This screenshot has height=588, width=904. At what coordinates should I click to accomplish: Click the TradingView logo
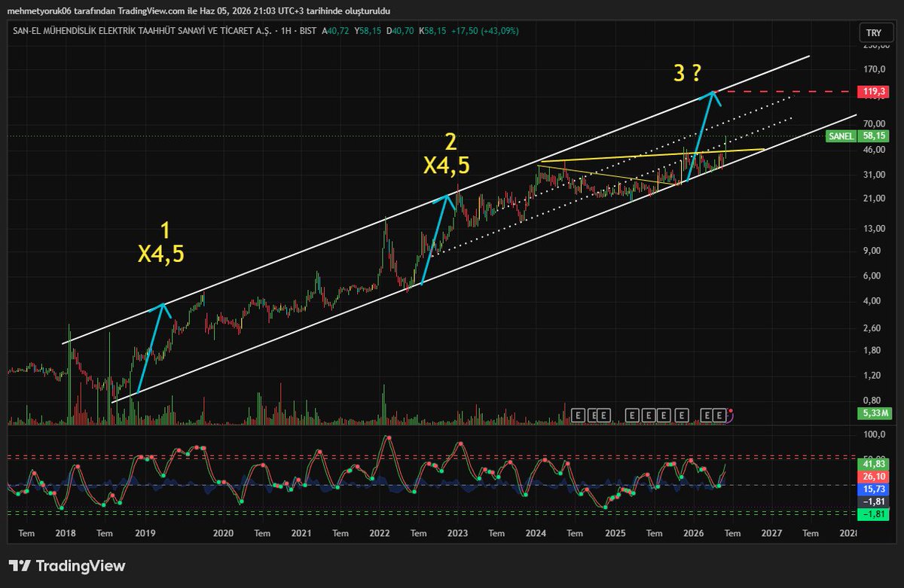pyautogui.click(x=67, y=566)
